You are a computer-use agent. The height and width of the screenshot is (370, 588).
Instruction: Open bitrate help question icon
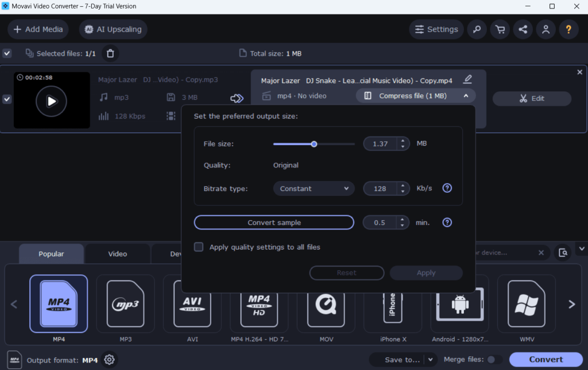(x=447, y=188)
